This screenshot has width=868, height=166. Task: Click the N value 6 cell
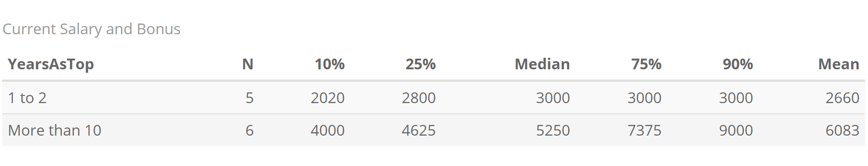250,130
